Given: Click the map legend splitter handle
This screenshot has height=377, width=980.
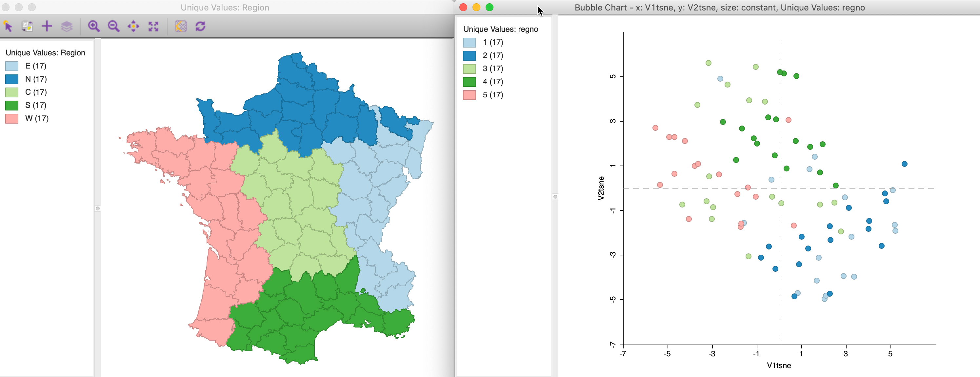Looking at the screenshot, I should coord(98,208).
